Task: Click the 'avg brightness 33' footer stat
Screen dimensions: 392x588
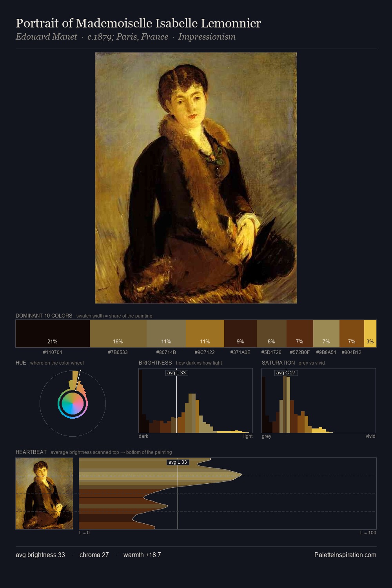Action: tap(40, 555)
